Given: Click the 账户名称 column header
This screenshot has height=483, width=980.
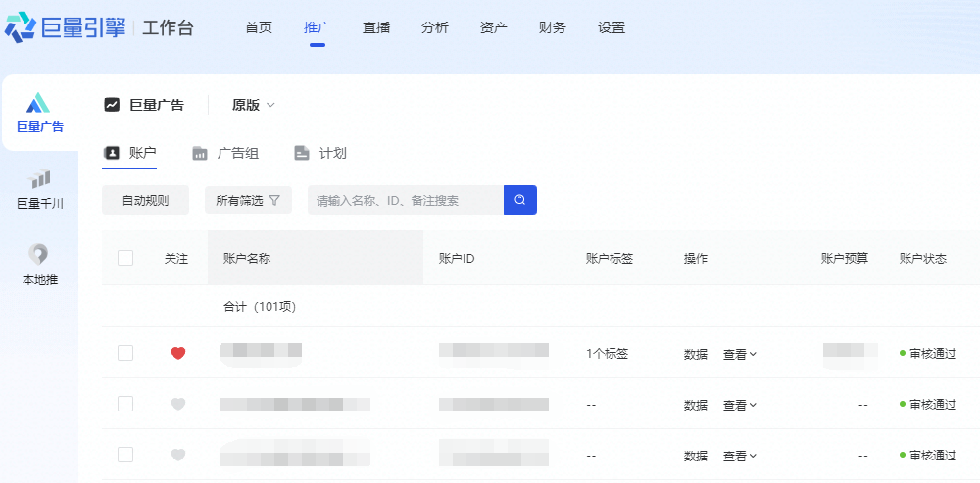Looking at the screenshot, I should (247, 258).
